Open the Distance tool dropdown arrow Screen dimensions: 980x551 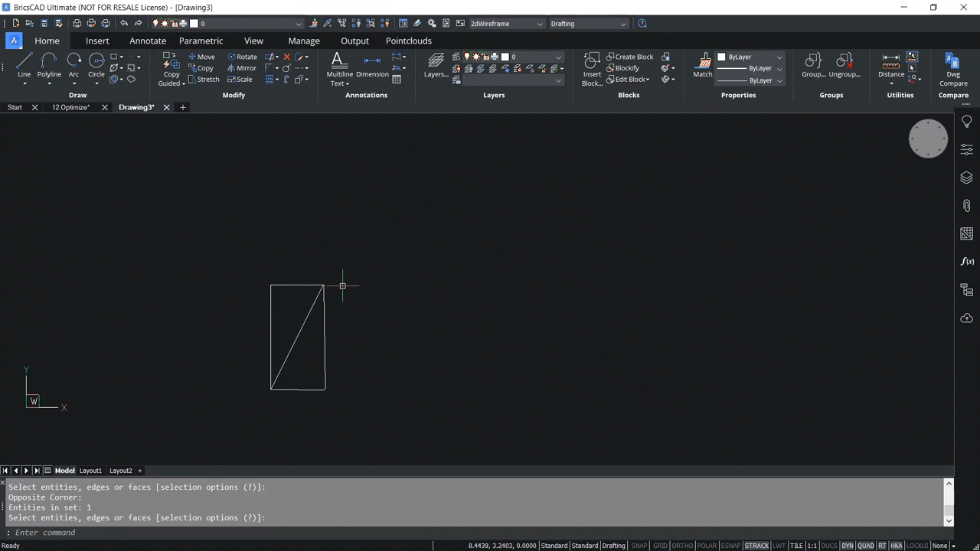pos(891,83)
